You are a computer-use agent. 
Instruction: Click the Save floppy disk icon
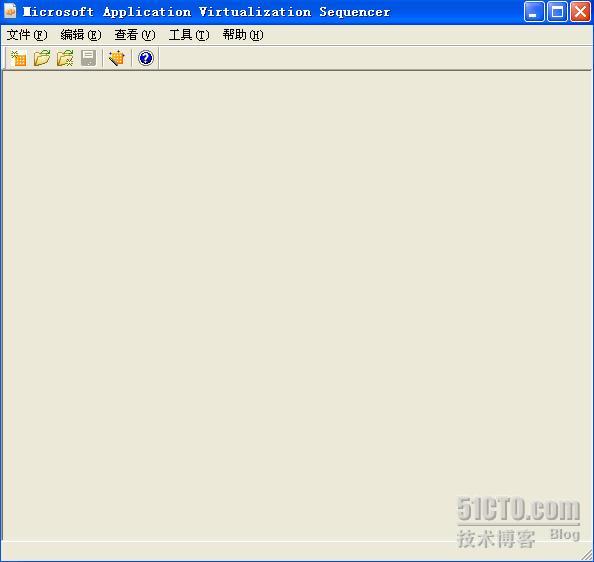[x=89, y=58]
